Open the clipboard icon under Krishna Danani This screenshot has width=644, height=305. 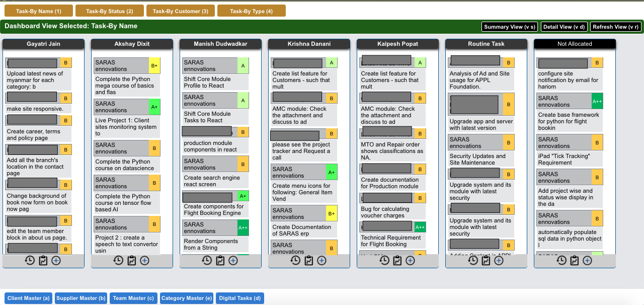click(x=308, y=260)
